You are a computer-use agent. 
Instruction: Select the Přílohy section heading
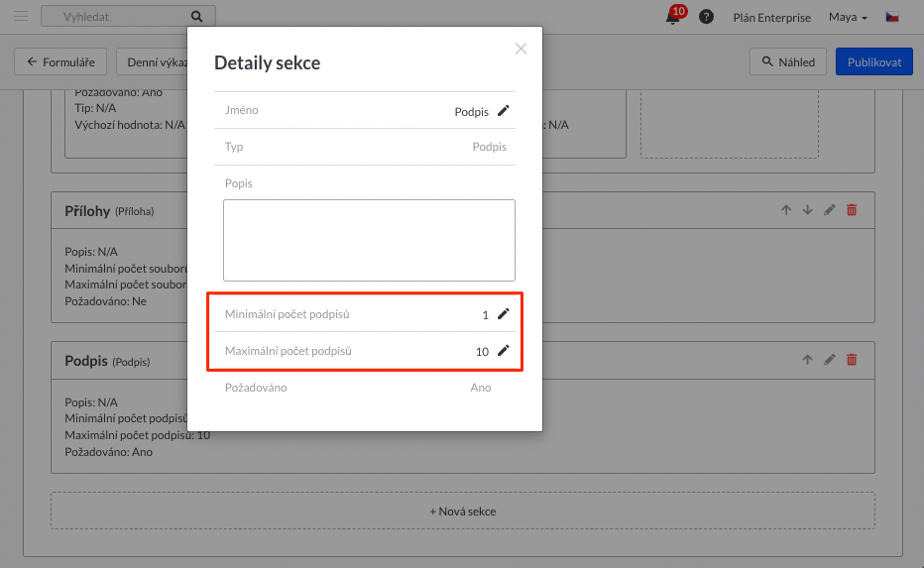point(87,211)
